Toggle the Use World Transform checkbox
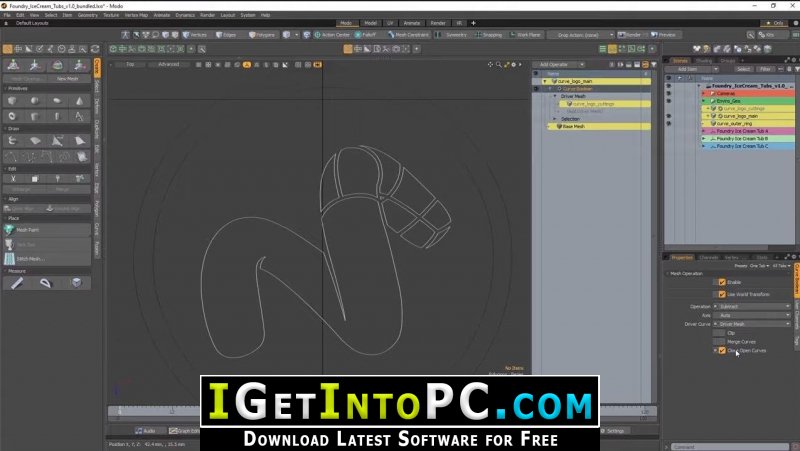Image resolution: width=800 pixels, height=451 pixels. [x=722, y=294]
